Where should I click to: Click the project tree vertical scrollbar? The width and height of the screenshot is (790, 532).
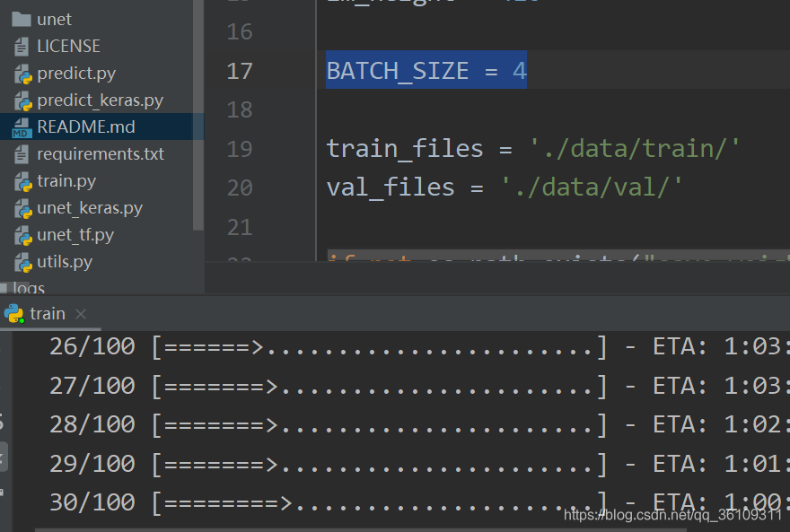[198, 115]
